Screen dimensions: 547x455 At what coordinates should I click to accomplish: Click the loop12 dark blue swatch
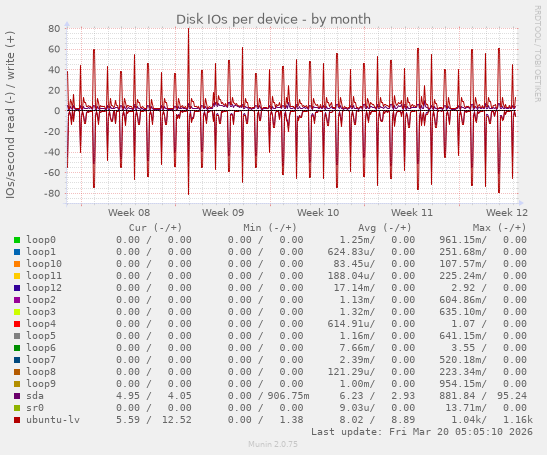click(17, 288)
